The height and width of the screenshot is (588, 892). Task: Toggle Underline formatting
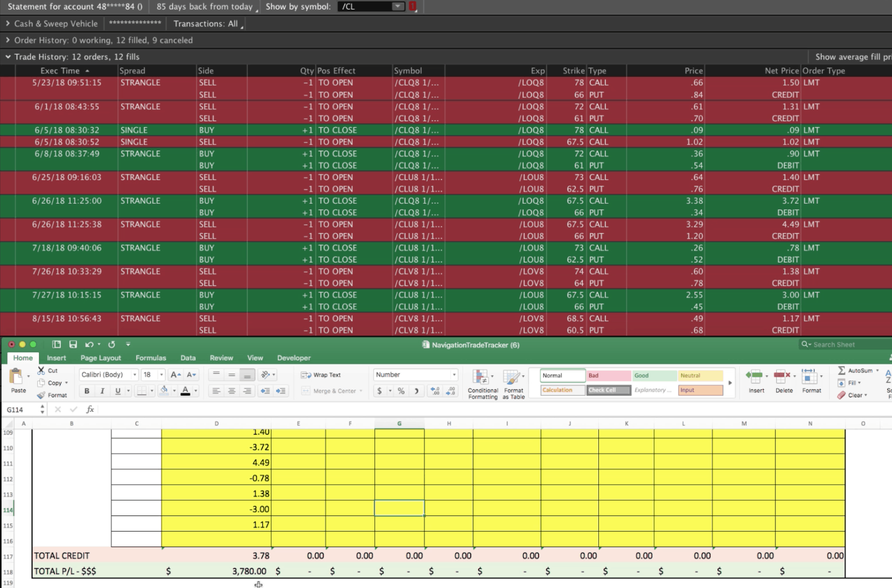(118, 391)
